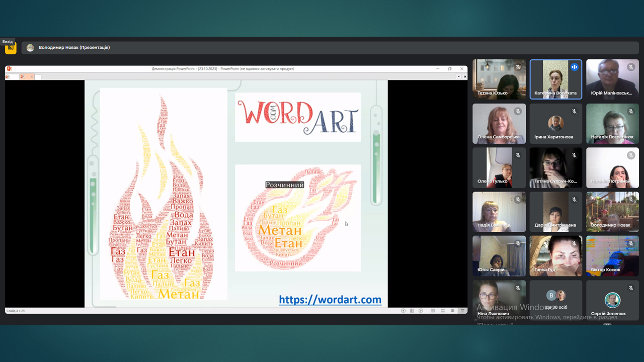
Task: Select Олена Самборська's video tile
Action: 499,124
